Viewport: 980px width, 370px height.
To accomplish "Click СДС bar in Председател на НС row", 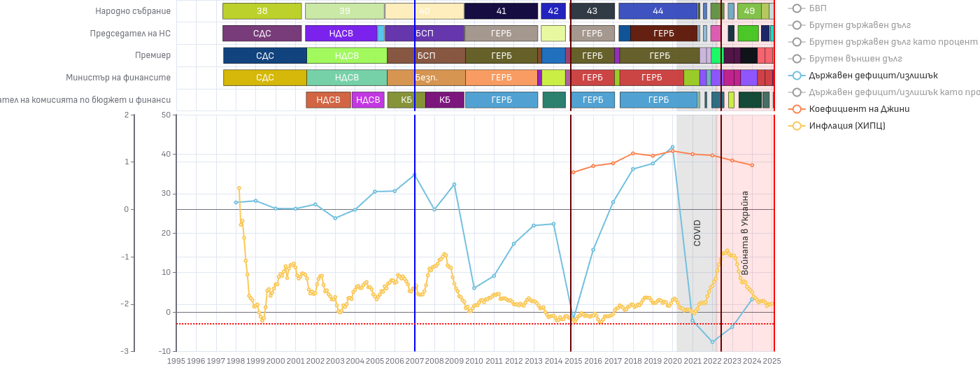I will [x=262, y=34].
